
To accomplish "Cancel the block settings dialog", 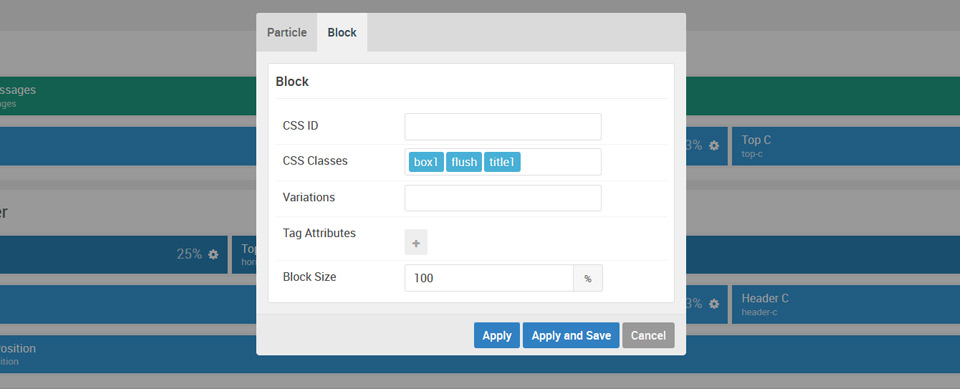I will (x=648, y=335).
